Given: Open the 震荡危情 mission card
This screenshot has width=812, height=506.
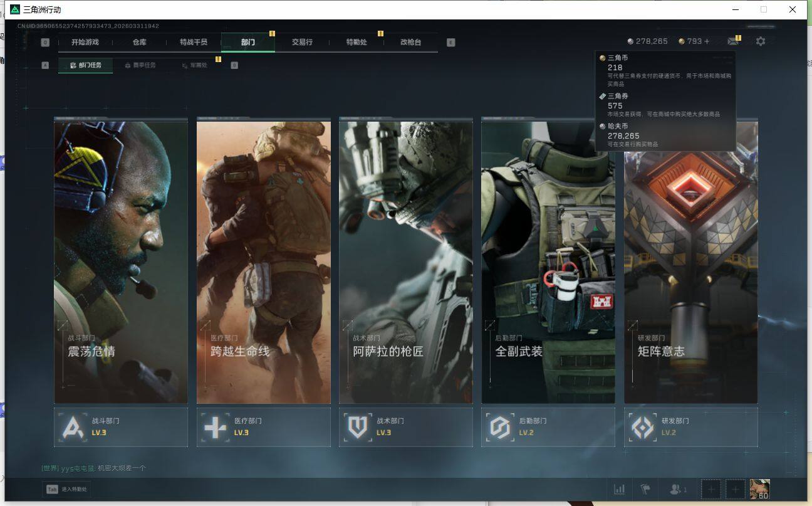Looking at the screenshot, I should (121, 262).
